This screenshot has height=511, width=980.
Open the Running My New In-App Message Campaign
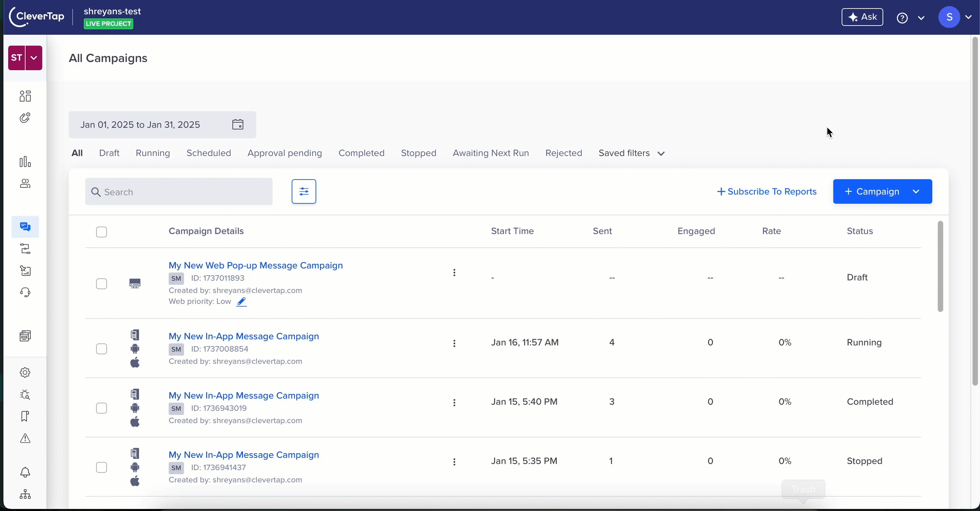(x=244, y=337)
